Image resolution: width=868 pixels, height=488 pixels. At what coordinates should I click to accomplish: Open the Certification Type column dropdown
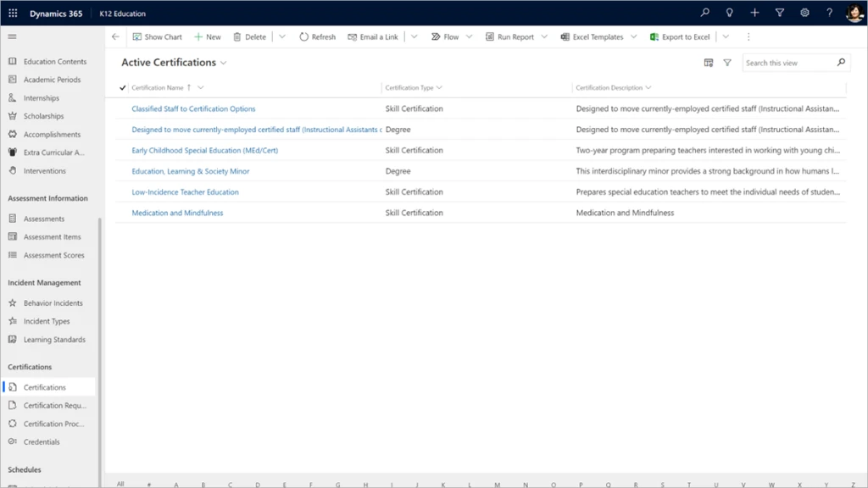[x=438, y=87]
